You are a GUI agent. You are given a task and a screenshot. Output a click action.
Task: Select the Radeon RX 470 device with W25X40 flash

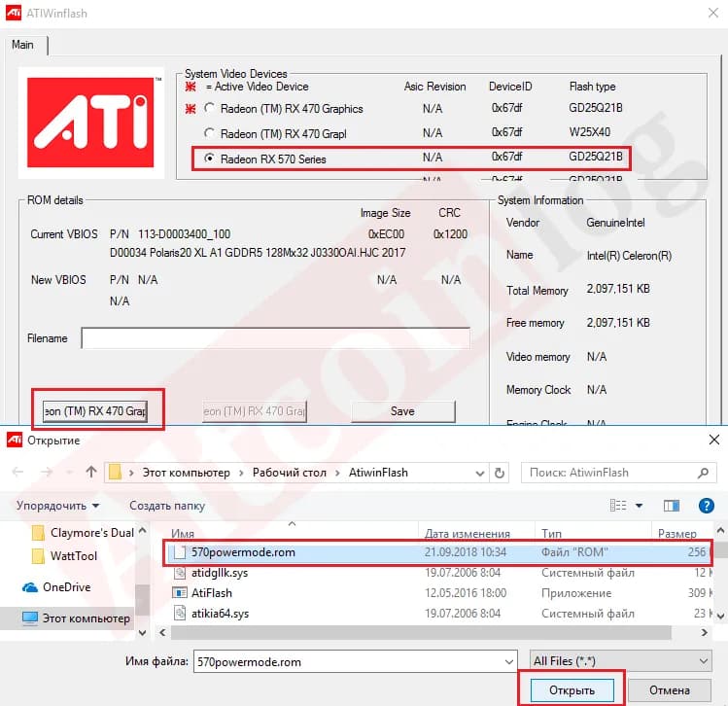[209, 133]
